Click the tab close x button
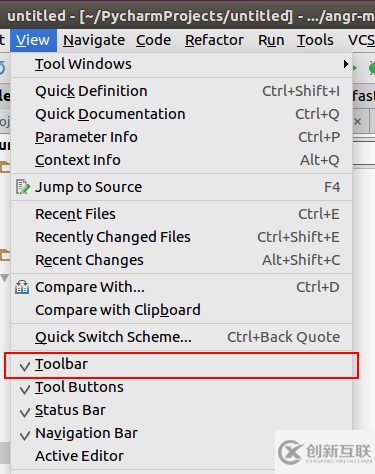The width and height of the screenshot is (375, 474). tap(358, 121)
